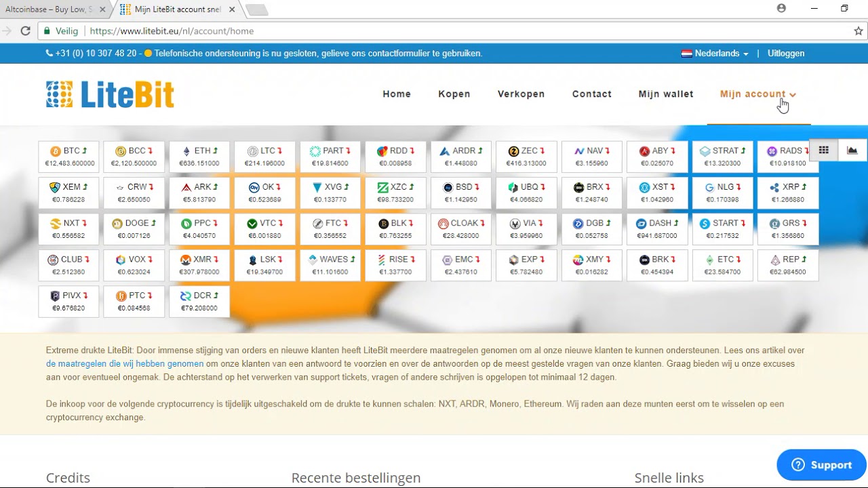Open the STRAT coin tile
868x488 pixels.
(x=723, y=157)
